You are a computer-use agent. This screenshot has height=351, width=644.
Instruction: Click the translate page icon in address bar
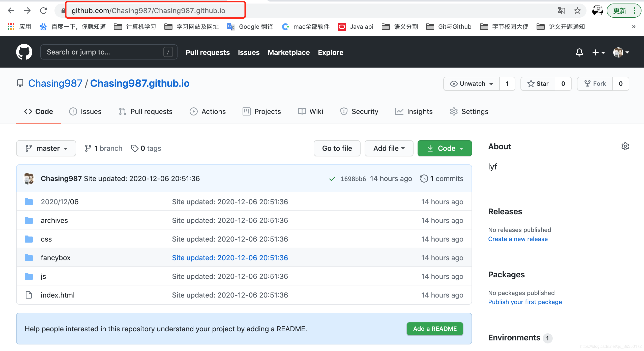[561, 11]
